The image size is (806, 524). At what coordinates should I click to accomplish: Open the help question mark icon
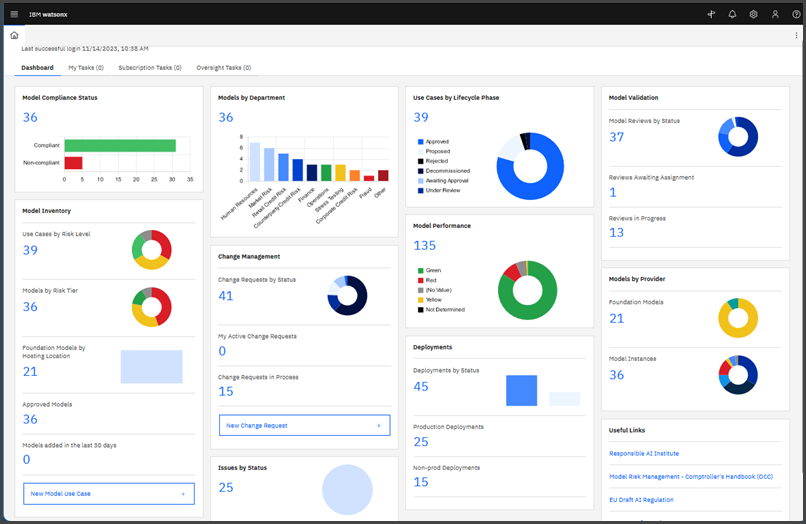pyautogui.click(x=796, y=14)
